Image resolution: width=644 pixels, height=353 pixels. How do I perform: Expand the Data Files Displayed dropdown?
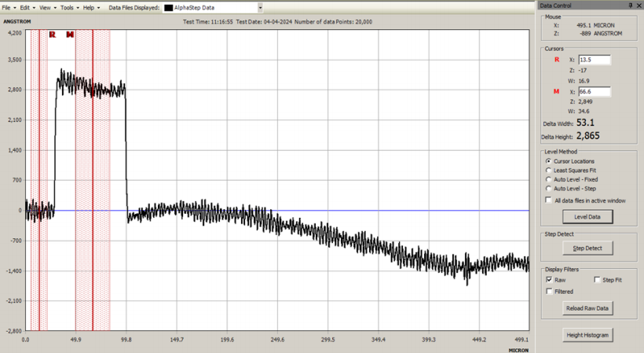tap(260, 8)
